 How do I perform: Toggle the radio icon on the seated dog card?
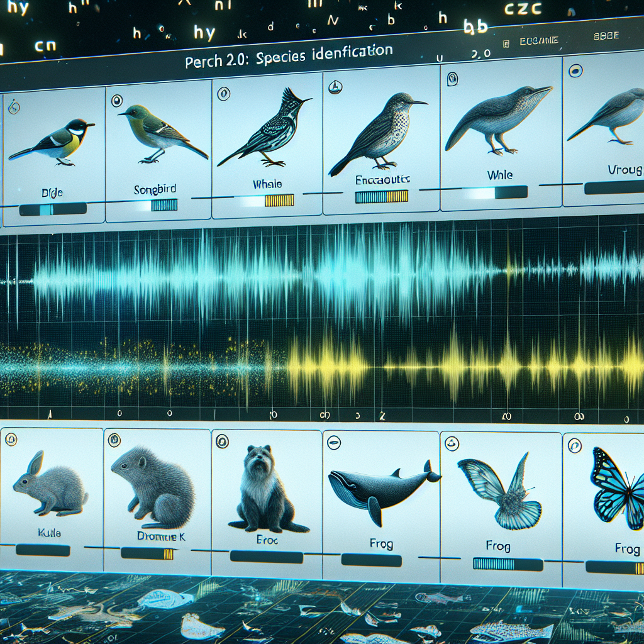click(x=222, y=441)
